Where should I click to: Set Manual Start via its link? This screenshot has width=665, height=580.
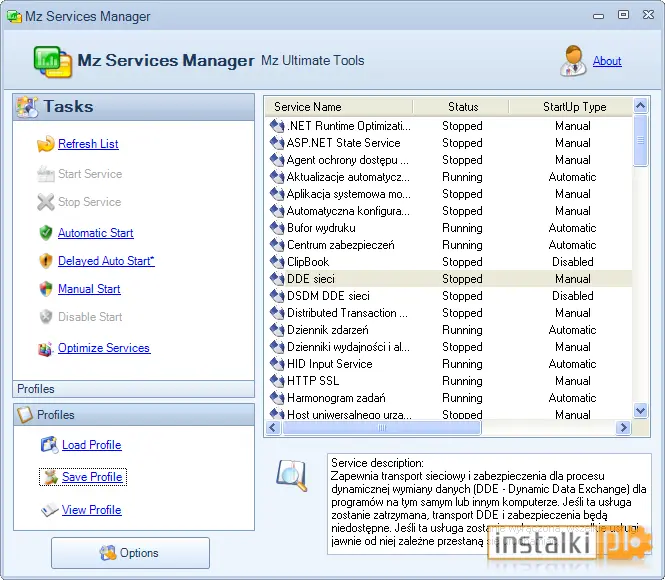(x=89, y=289)
